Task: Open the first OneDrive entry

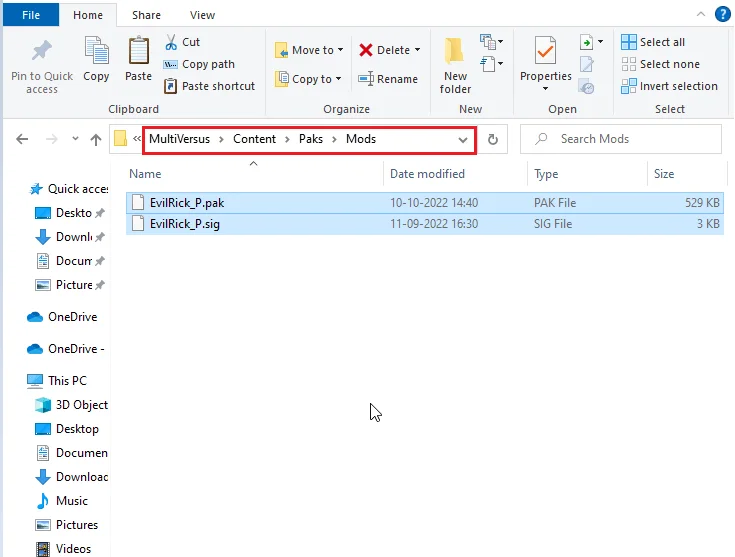Action: pyautogui.click(x=62, y=317)
